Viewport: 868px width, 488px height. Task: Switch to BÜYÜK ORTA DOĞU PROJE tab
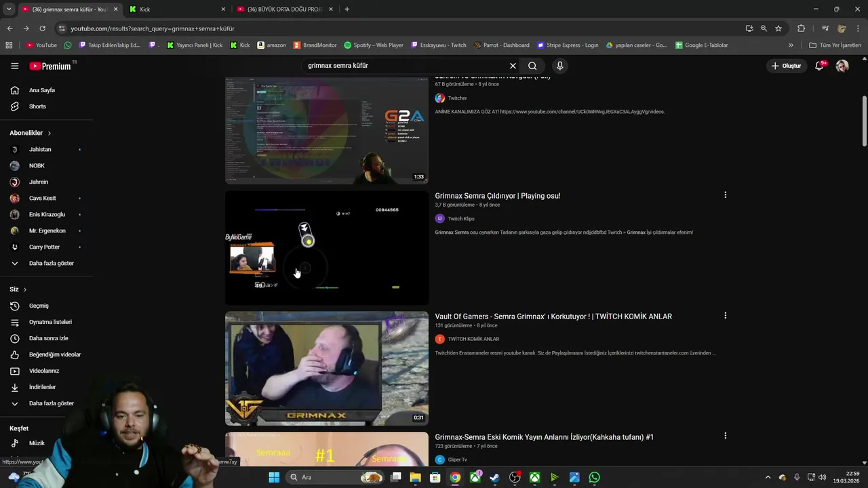285,9
